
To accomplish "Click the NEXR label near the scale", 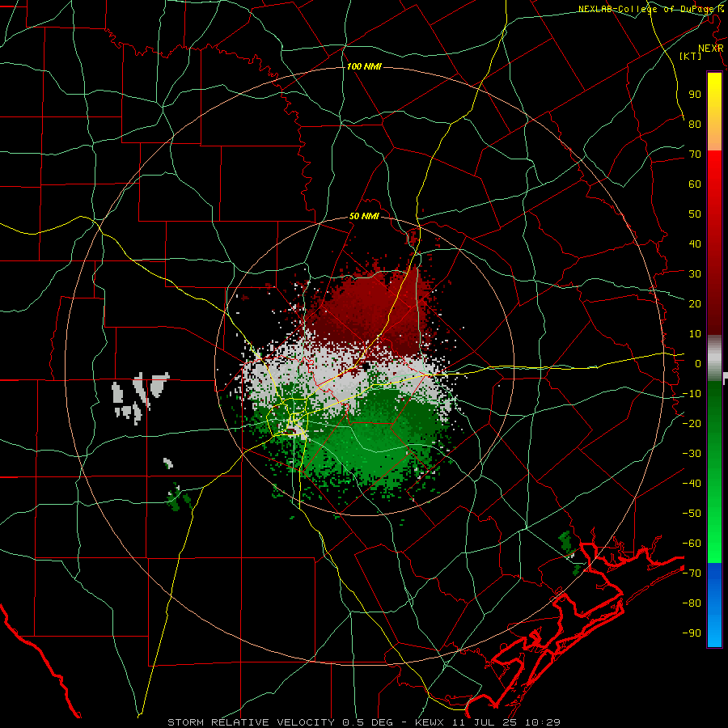I will coord(710,49).
